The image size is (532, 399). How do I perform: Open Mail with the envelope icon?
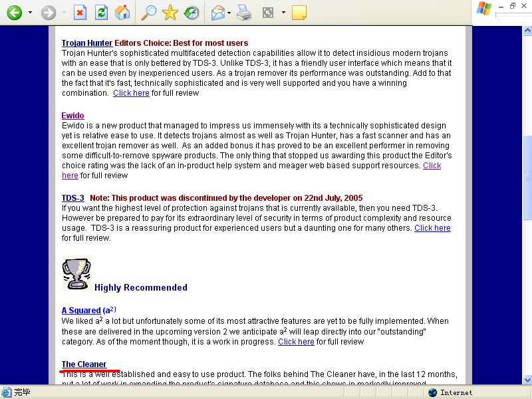(x=218, y=13)
